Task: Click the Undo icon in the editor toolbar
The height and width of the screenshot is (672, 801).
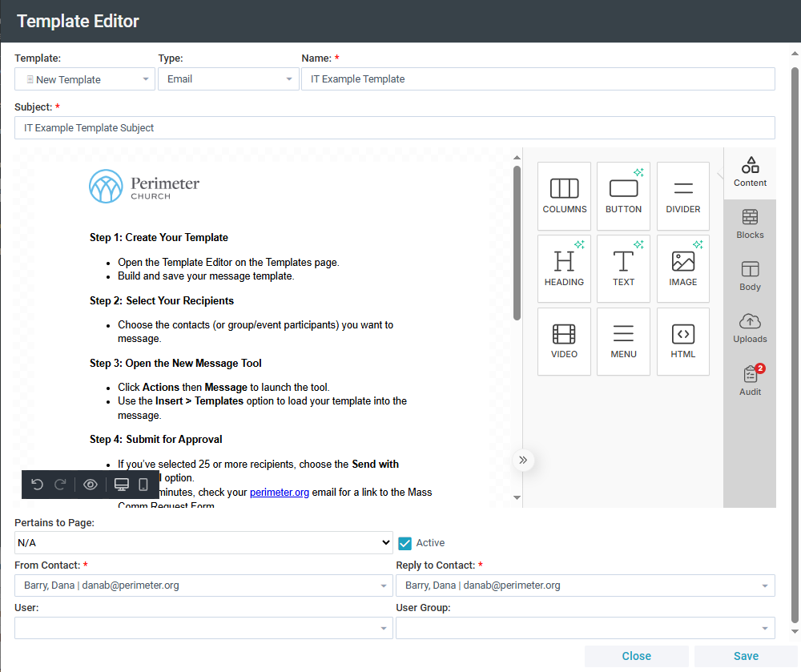Action: coord(37,484)
